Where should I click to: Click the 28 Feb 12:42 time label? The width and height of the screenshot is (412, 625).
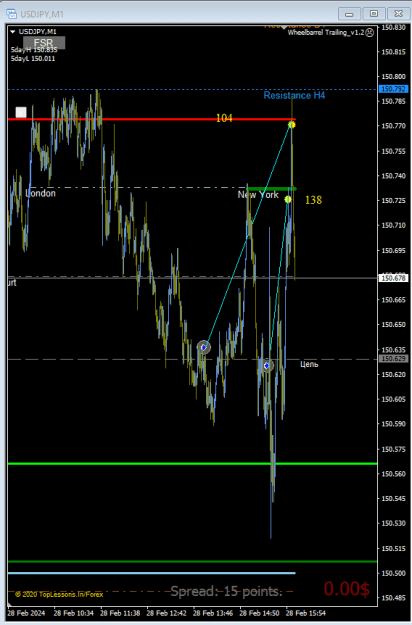point(167,613)
